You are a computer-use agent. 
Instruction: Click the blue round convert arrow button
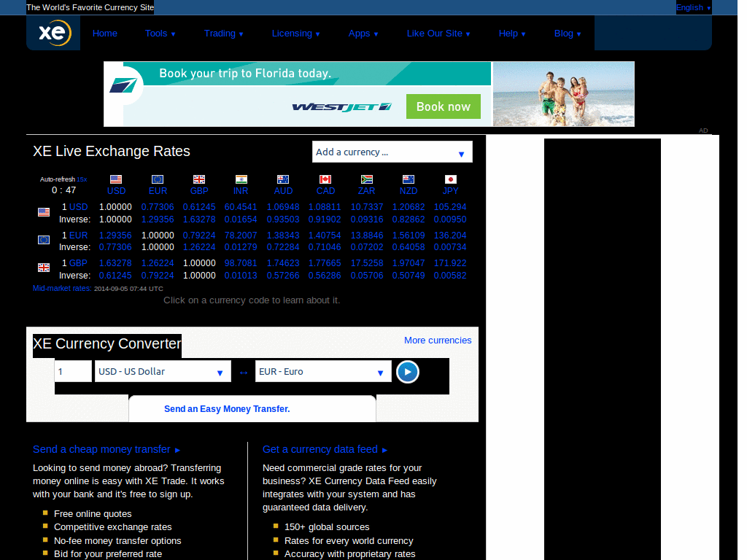tap(408, 372)
